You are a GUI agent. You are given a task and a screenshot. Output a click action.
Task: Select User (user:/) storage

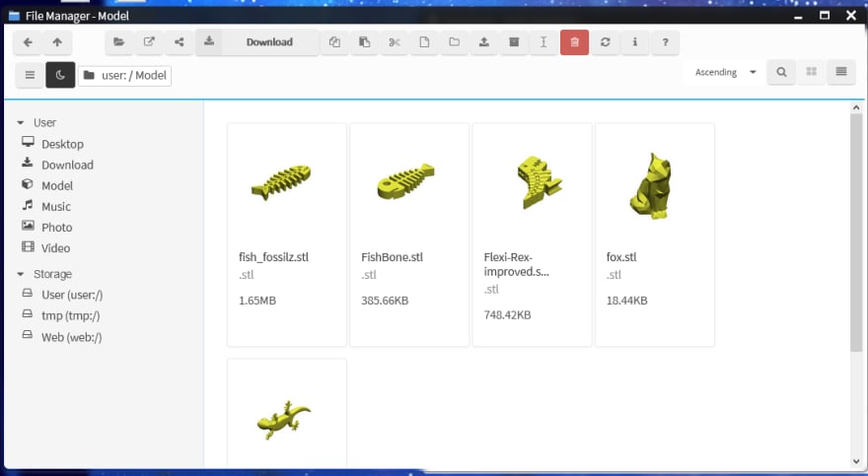click(x=62, y=295)
